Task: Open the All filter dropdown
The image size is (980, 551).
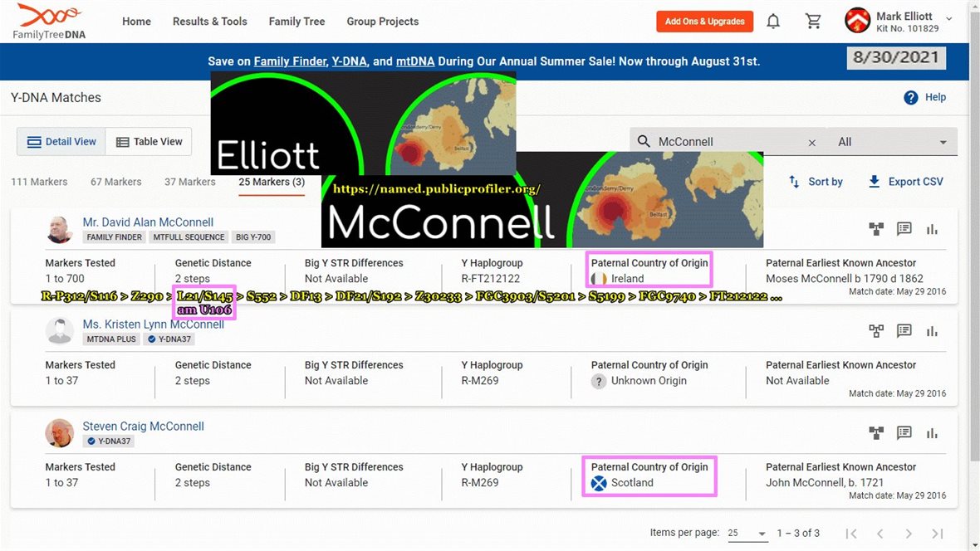Action: click(892, 142)
